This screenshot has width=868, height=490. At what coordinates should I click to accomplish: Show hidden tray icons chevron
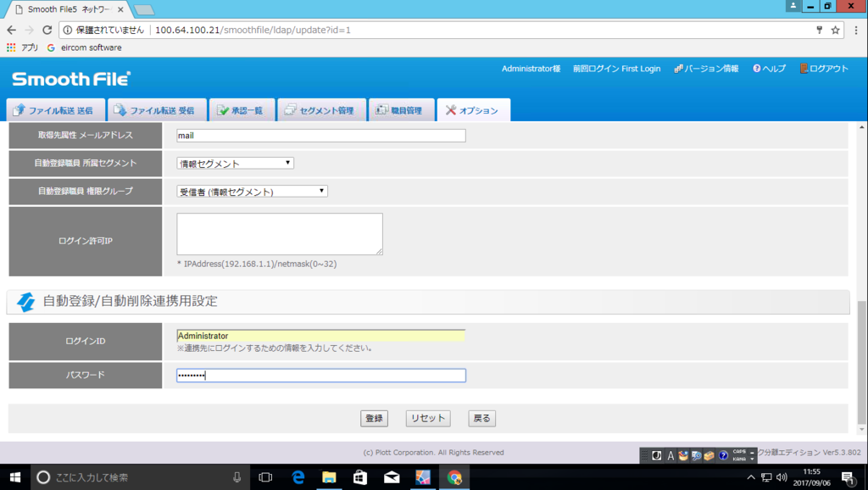pos(751,477)
